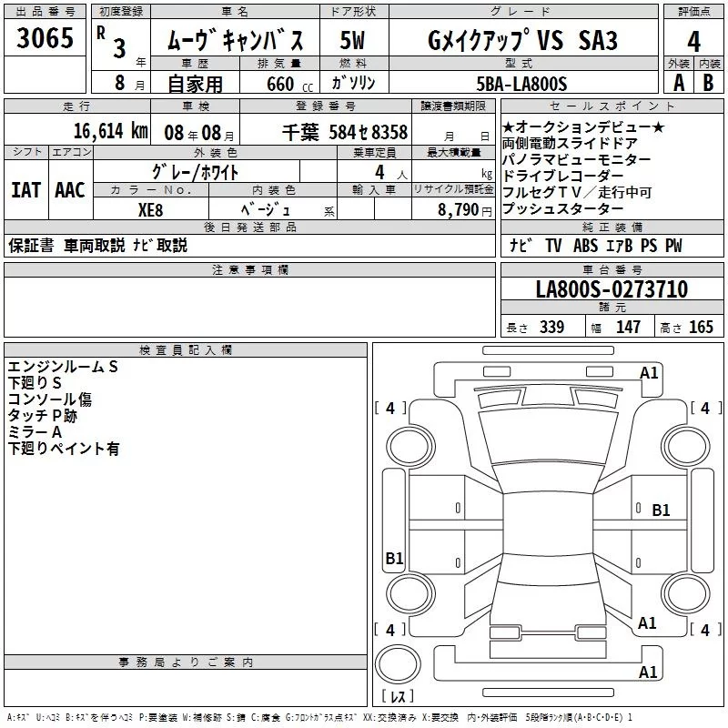The image size is (728, 728).
Task: Click the B1 mark left of car diagram
Action: pos(394,559)
